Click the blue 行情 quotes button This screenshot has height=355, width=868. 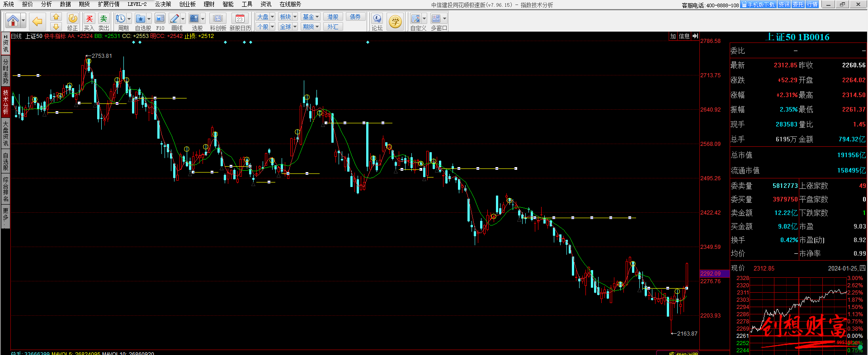812,5
